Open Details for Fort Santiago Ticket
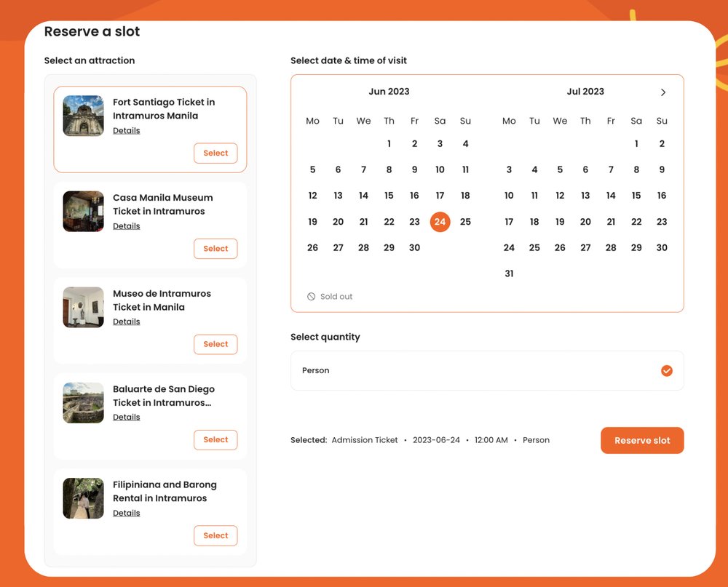This screenshot has height=587, width=728. 126,130
